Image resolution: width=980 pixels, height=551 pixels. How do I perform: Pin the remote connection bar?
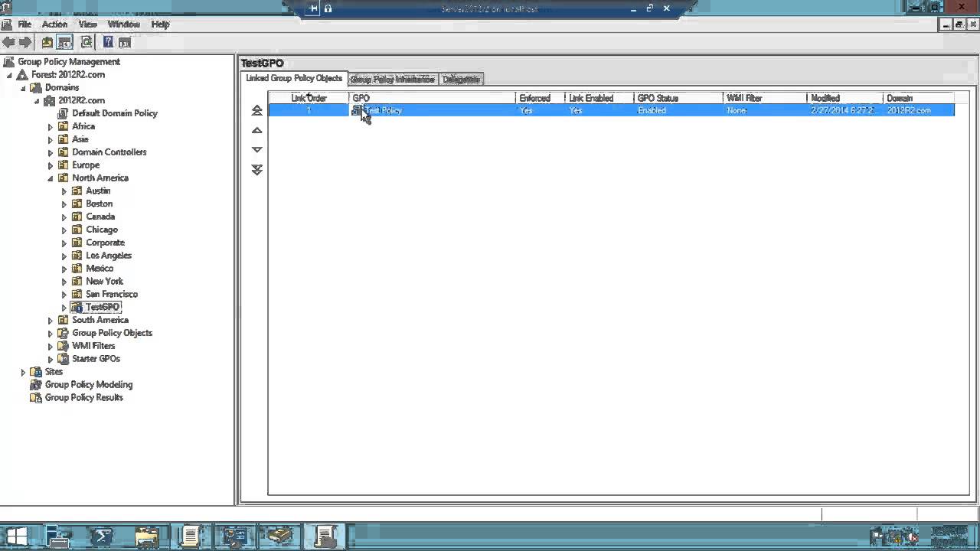[313, 8]
